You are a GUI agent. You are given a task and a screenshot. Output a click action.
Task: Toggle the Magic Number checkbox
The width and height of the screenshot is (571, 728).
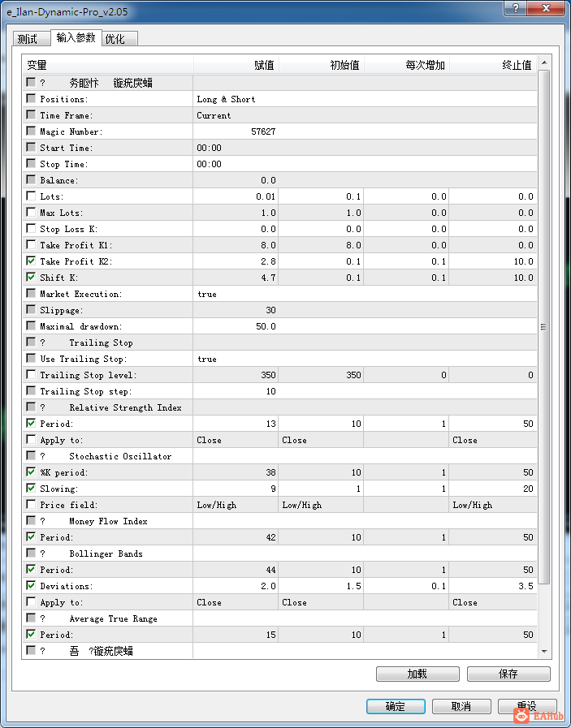point(31,131)
